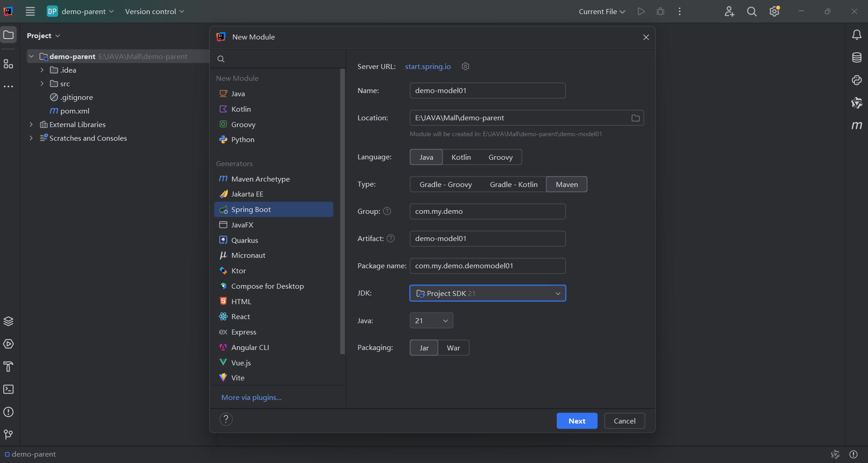Open the Run tool window
Viewport: 868px width, 463px height.
9,344
